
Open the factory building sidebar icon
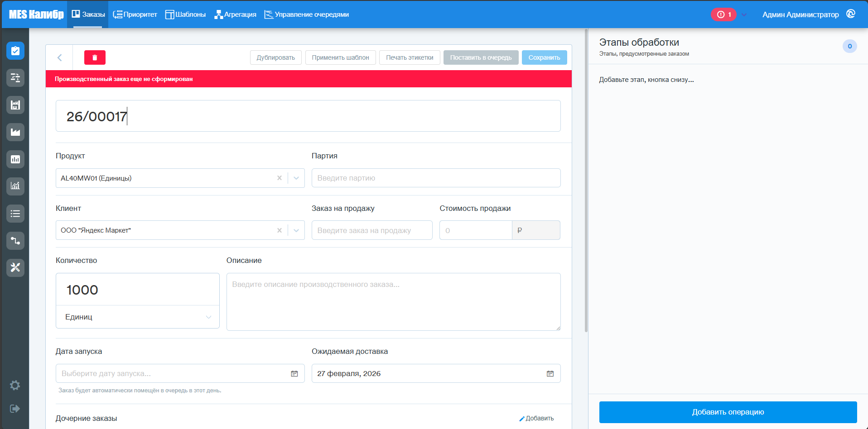(x=15, y=105)
